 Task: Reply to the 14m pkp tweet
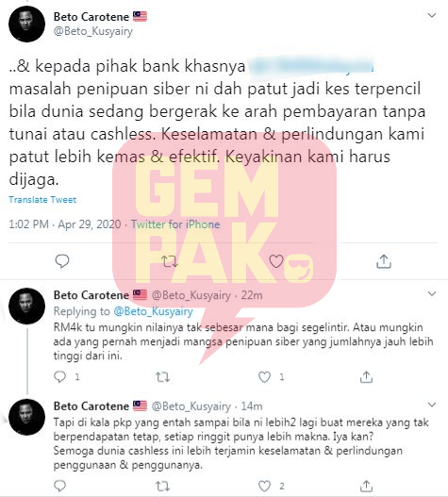point(59,486)
